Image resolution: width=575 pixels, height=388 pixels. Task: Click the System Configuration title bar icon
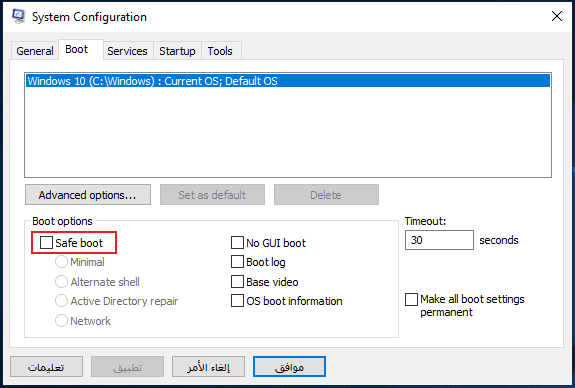tap(18, 16)
